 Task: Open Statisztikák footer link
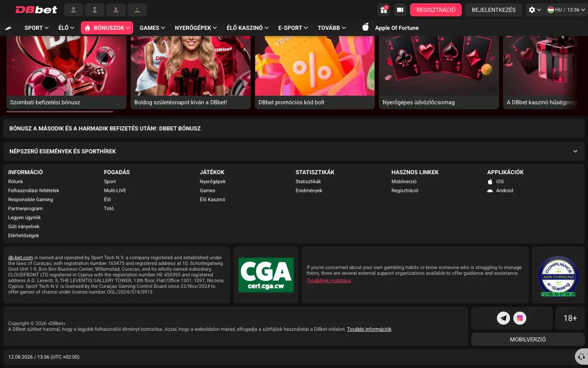tap(308, 182)
